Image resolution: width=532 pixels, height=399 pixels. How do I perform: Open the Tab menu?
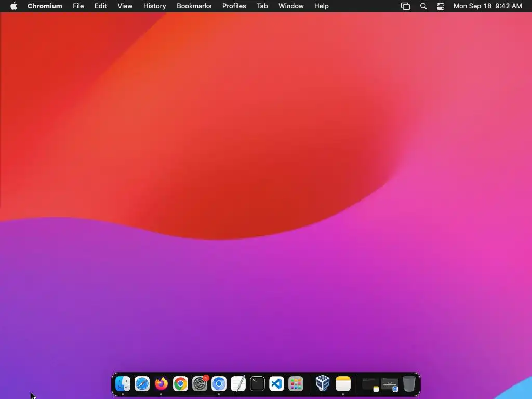tap(262, 6)
